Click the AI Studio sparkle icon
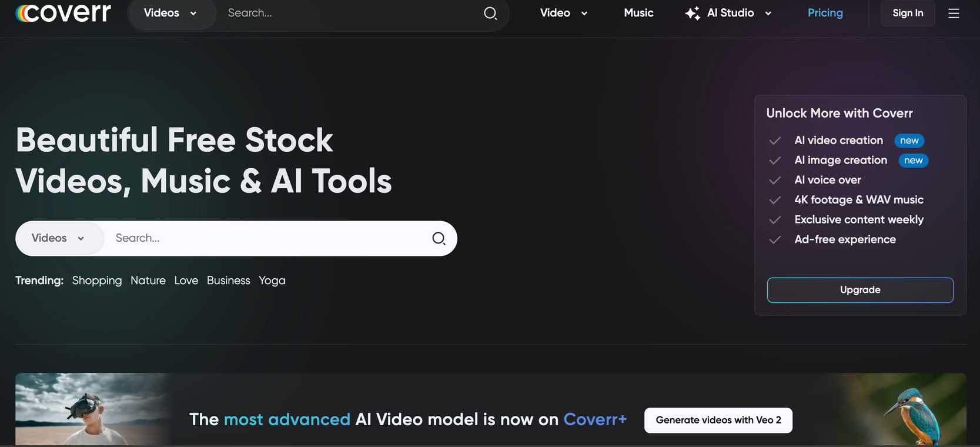 693,13
